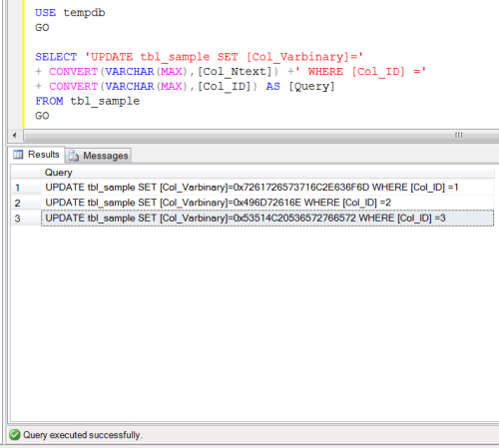Select result row number 3
The width and height of the screenshot is (499, 448).
coord(26,219)
